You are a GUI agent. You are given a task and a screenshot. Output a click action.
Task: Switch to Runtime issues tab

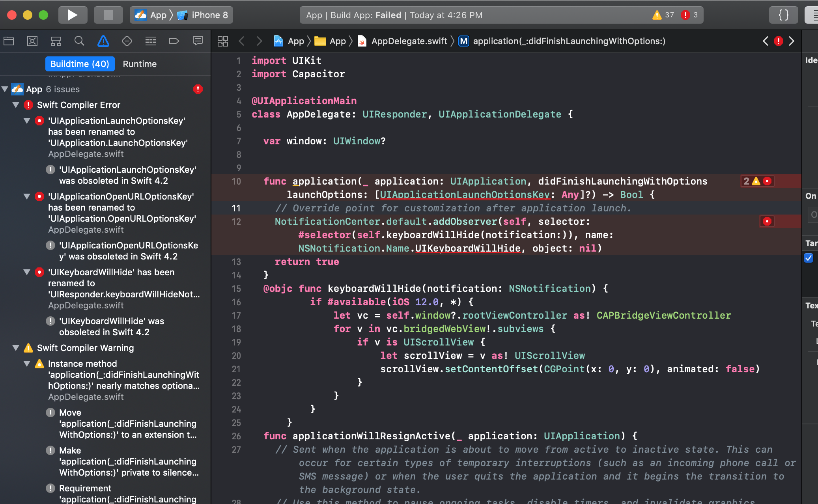[x=140, y=64]
